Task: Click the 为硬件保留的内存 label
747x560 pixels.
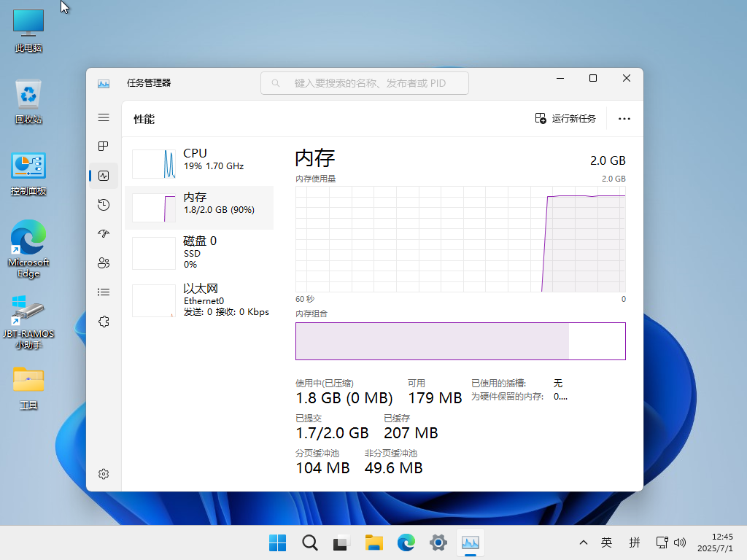Action: (508, 397)
